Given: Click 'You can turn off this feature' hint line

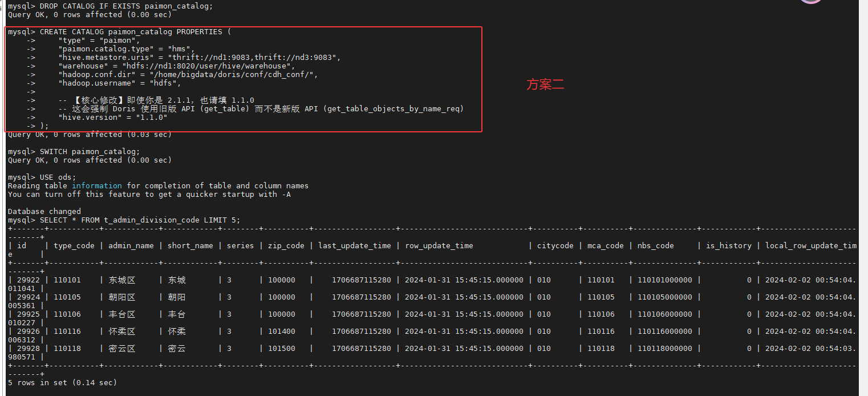Looking at the screenshot, I should coord(149,195).
